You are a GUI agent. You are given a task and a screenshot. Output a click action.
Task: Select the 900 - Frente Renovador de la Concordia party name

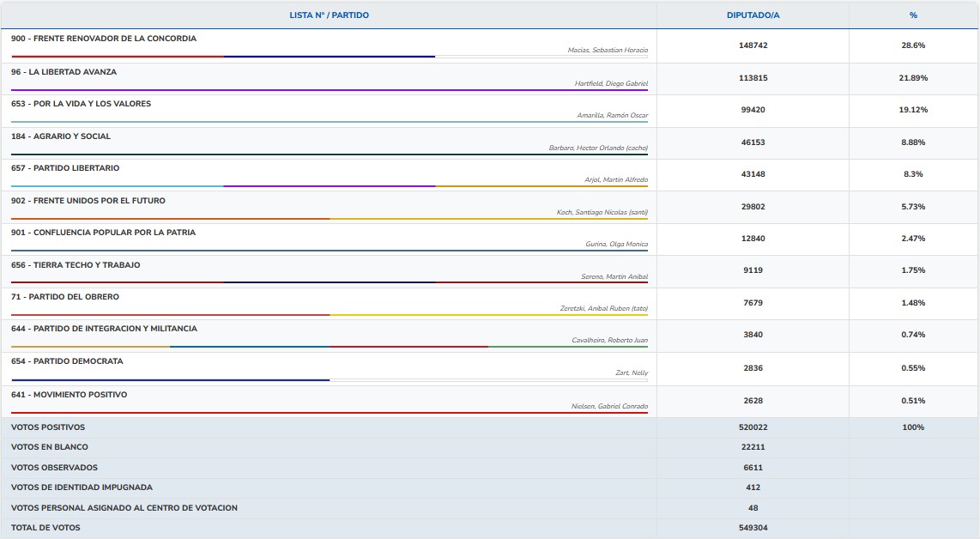point(104,39)
